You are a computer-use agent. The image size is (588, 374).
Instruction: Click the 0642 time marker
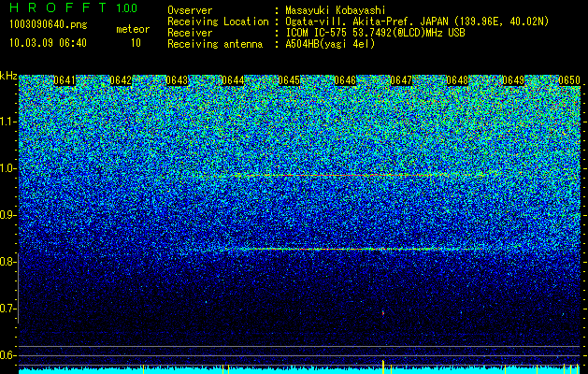[121, 80]
